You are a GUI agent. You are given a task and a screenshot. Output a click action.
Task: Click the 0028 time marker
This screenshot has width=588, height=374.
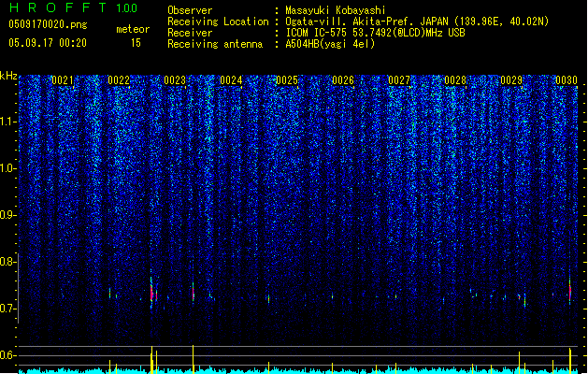[455, 80]
